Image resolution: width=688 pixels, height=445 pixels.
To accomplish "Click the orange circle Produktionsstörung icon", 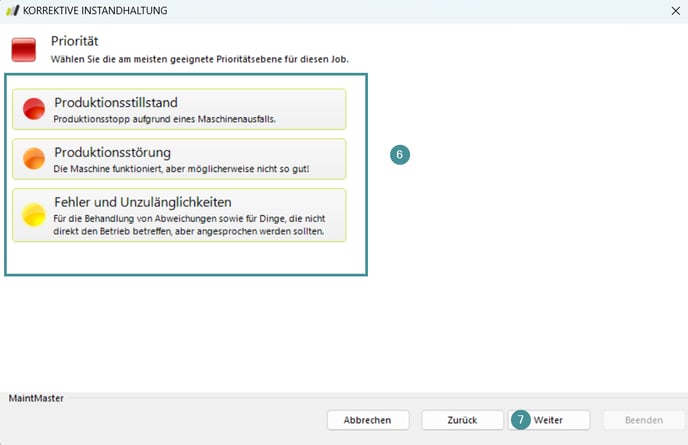I will pos(34,159).
